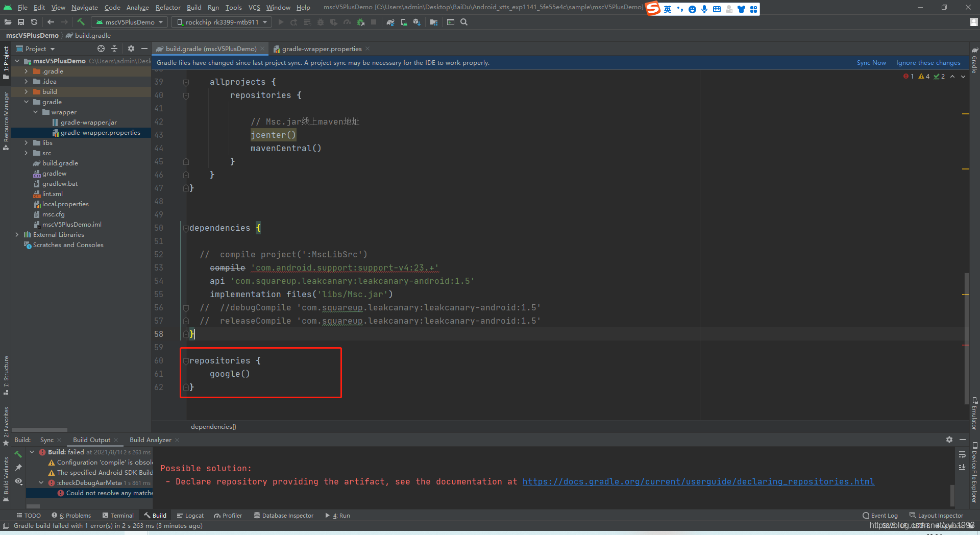980x535 pixels.
Task: Open the rockchip rk3399-mtb911 device selector
Action: click(221, 22)
